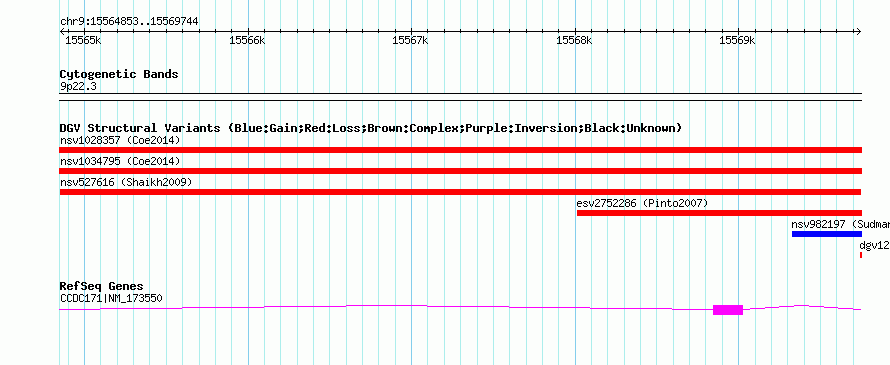Click the ruler's left scroll arrow
Viewport: 890px width, 365px height.
(62, 31)
